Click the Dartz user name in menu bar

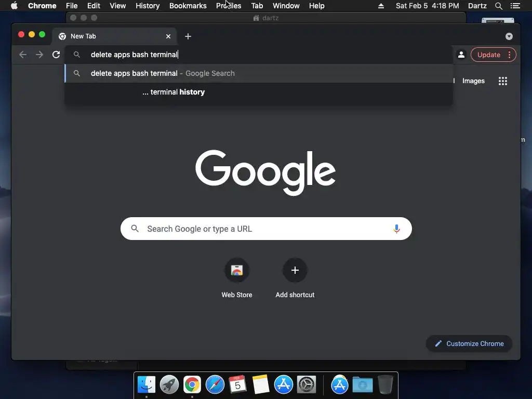(477, 6)
